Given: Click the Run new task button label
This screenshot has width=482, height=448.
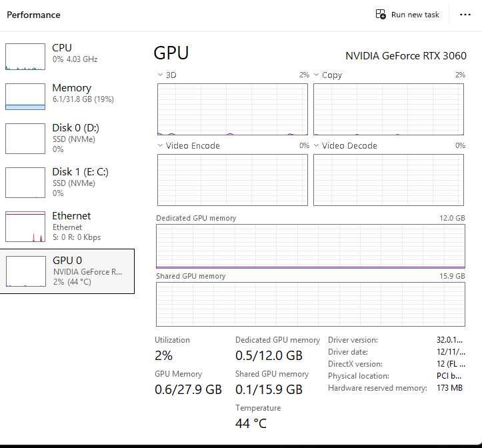Looking at the screenshot, I should [x=415, y=15].
